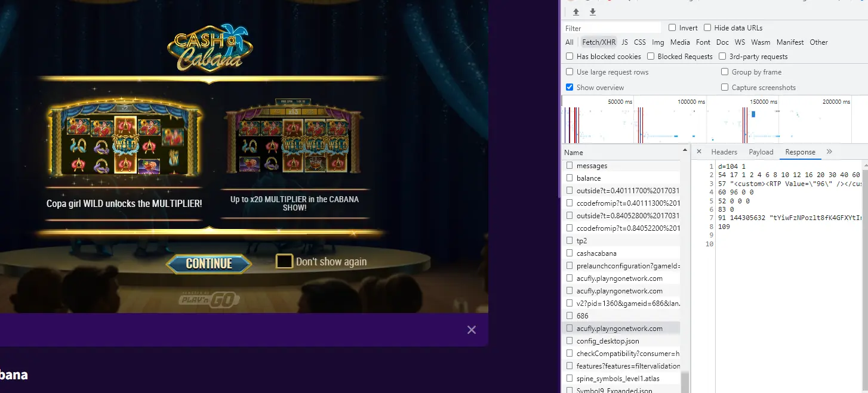Viewport: 868px width, 393px height.
Task: Toggle Use large request rows
Action: [x=570, y=72]
